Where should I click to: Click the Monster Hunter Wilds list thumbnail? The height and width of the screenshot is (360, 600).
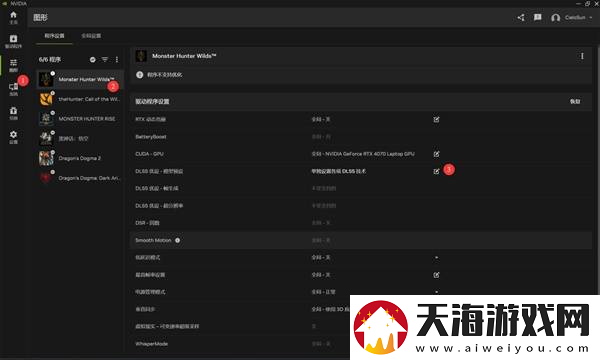(46, 80)
